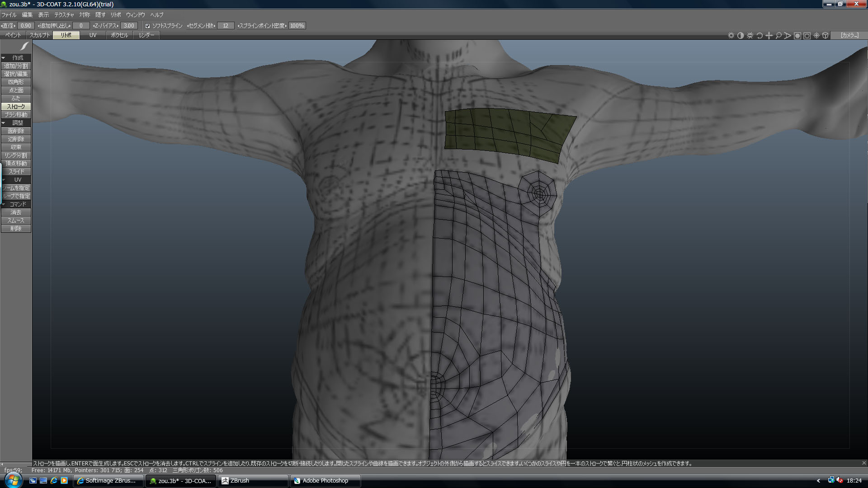This screenshot has width=868, height=488.
Task: Open the 編集 menu
Action: tap(27, 15)
